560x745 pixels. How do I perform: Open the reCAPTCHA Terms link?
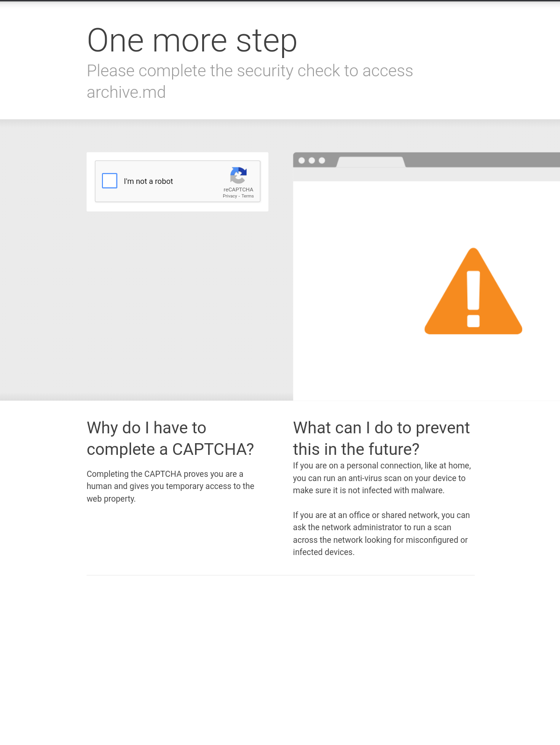point(247,196)
